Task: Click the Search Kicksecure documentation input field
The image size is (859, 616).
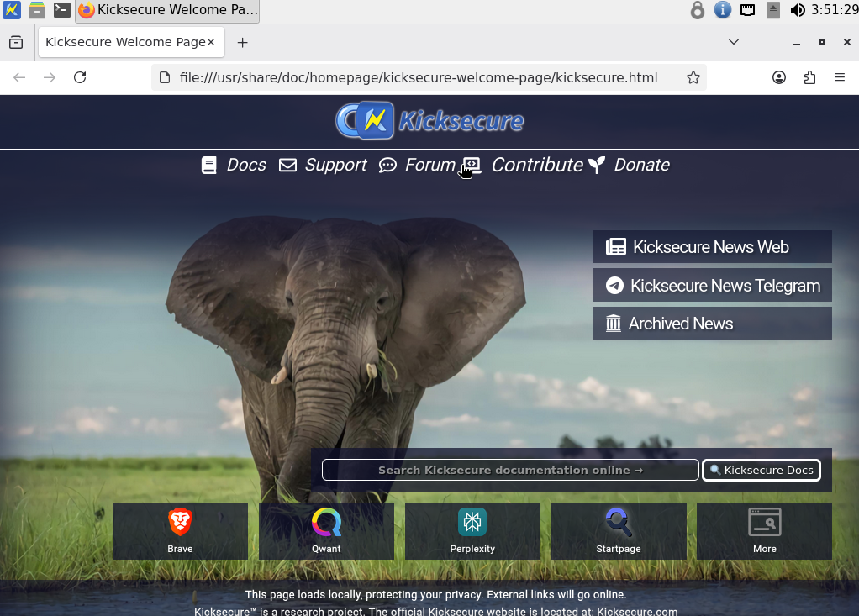Action: [x=510, y=470]
